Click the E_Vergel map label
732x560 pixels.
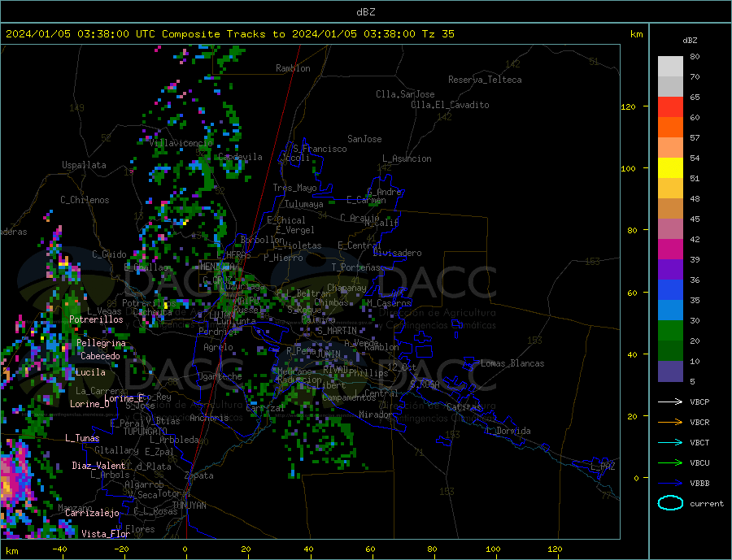(x=295, y=230)
